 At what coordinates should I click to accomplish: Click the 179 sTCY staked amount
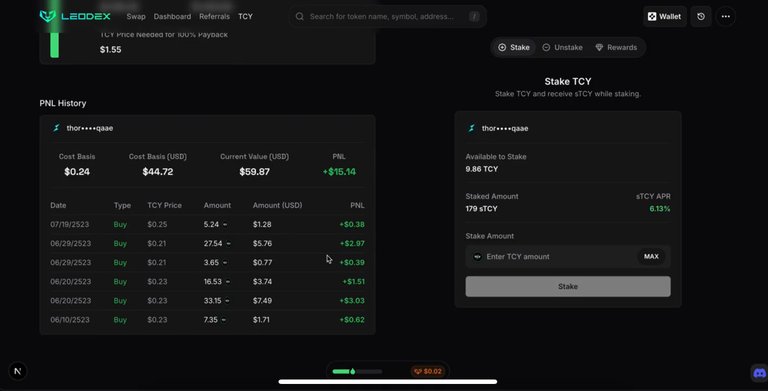pyautogui.click(x=481, y=209)
